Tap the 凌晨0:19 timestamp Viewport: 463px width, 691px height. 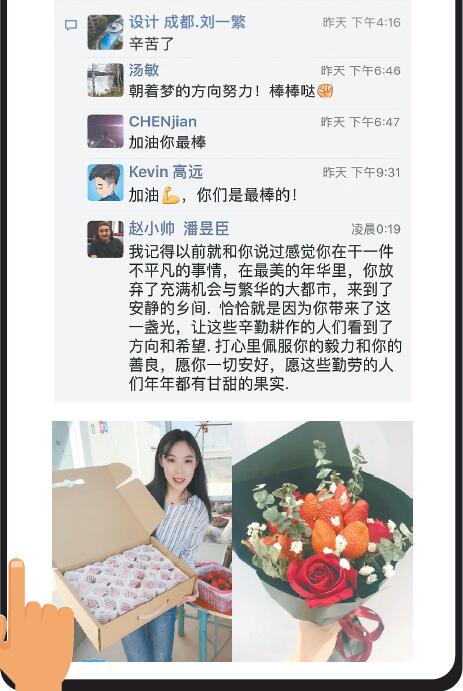376,229
